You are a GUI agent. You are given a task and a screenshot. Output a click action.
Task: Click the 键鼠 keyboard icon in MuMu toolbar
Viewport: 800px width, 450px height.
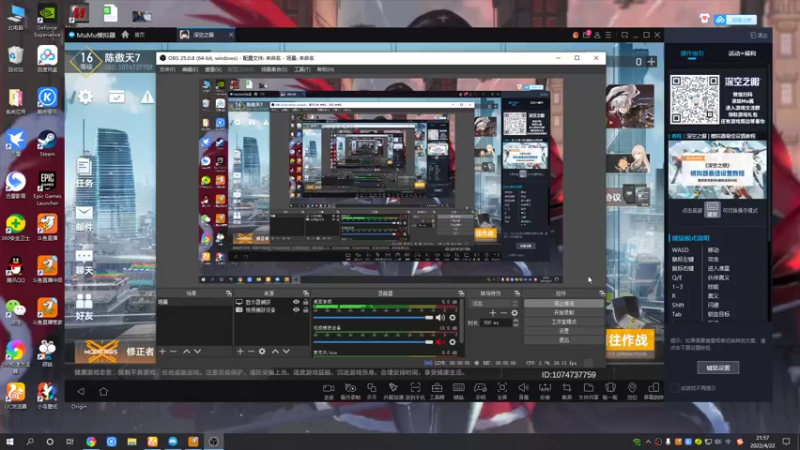459,391
